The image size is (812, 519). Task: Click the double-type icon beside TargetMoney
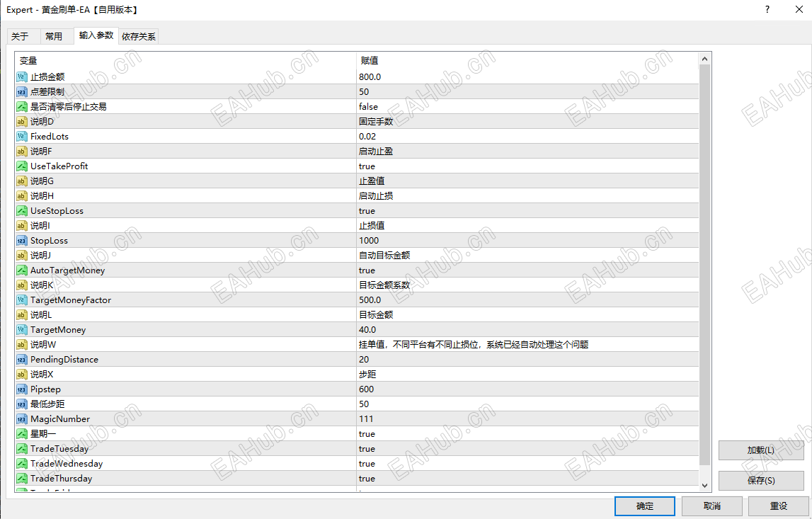click(22, 330)
